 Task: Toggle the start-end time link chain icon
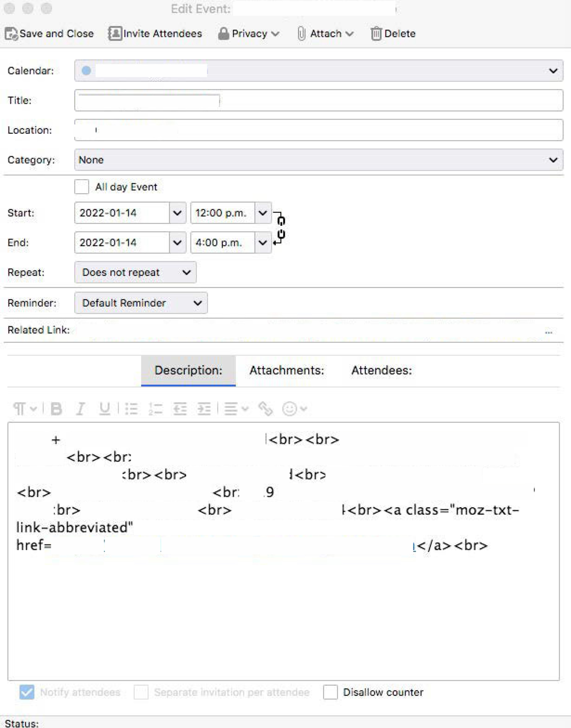click(x=281, y=228)
